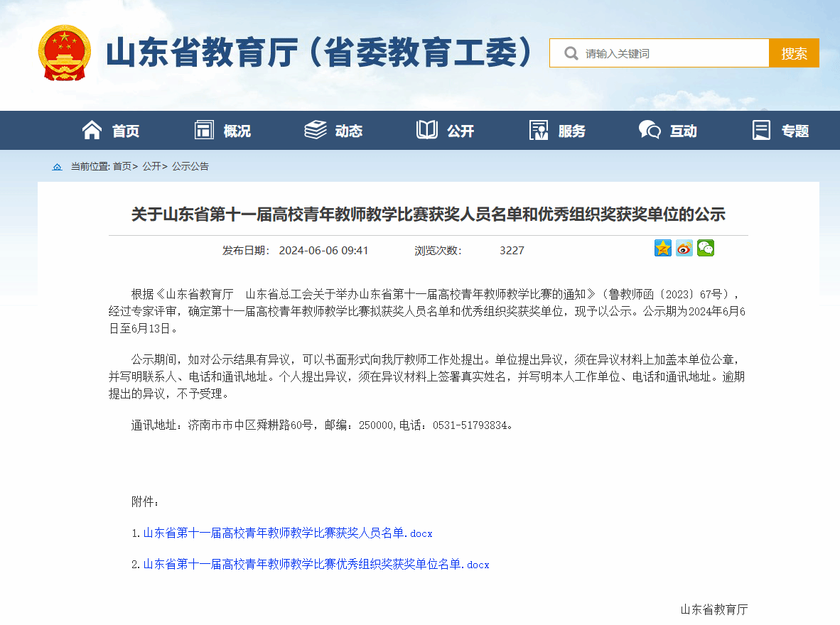
Task: Click the house icon beside 首页
Action: 92,130
